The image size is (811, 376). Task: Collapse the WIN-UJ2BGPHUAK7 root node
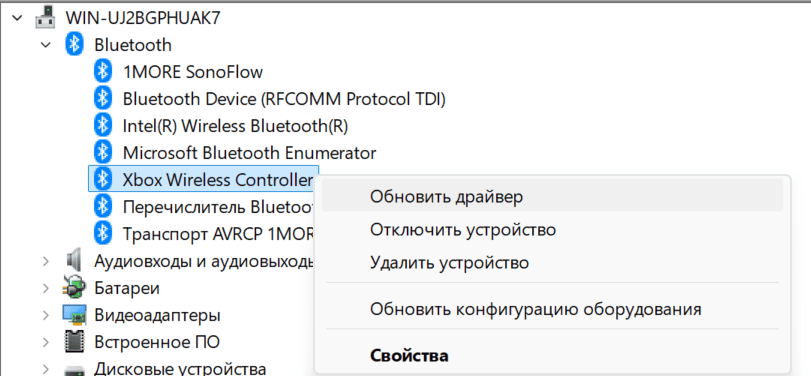click(x=17, y=18)
